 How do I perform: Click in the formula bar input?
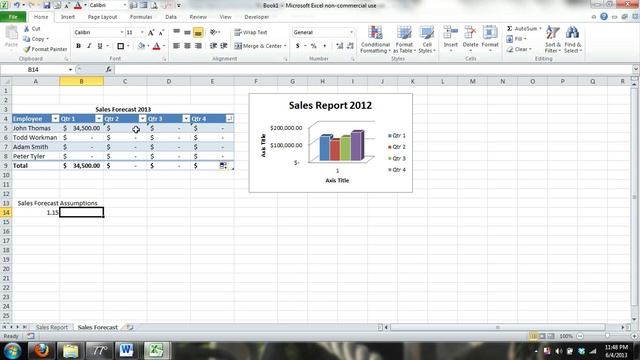coord(373,70)
